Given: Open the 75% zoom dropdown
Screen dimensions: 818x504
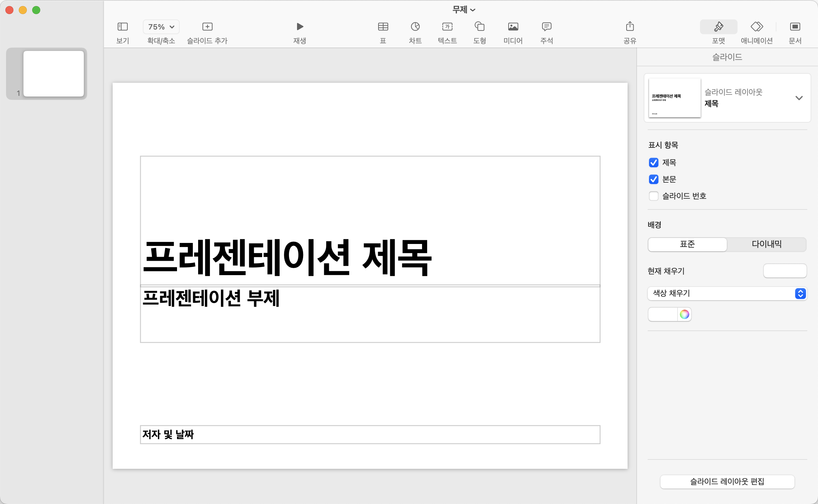Looking at the screenshot, I should tap(161, 27).
